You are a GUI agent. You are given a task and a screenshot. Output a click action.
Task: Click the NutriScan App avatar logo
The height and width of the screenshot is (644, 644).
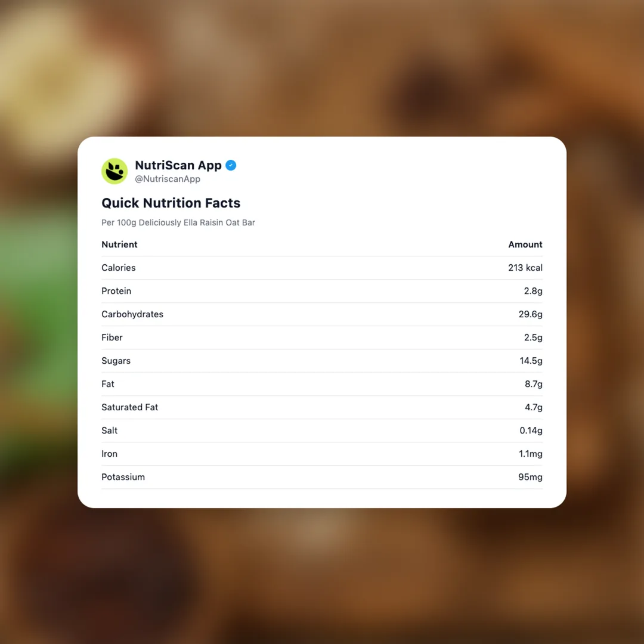click(x=114, y=171)
